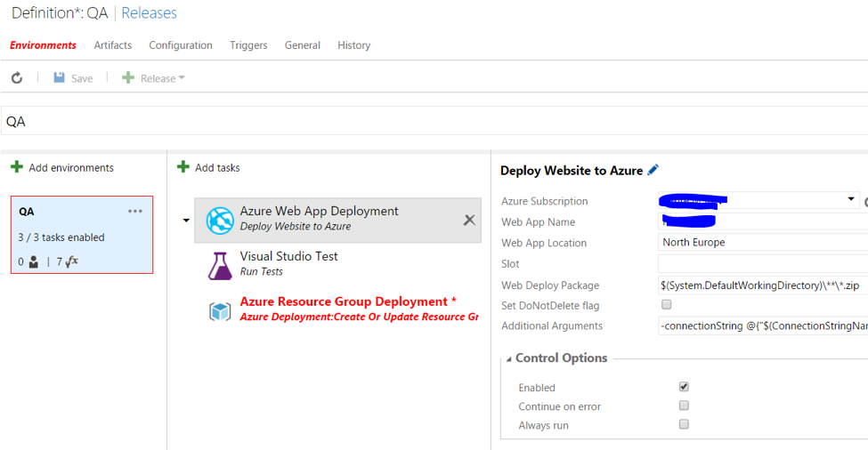
Task: Check the Always run checkbox
Action: point(684,424)
